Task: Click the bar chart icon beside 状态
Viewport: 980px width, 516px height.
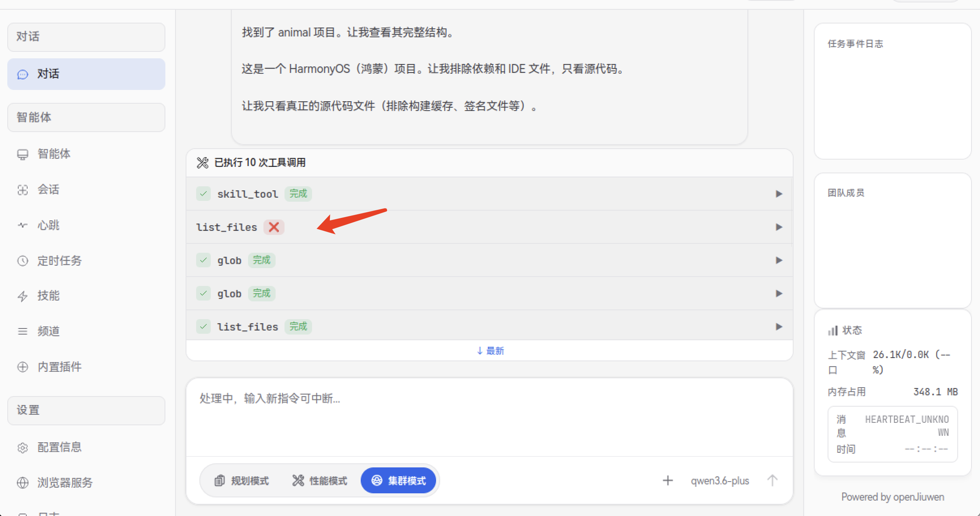Action: [x=833, y=331]
